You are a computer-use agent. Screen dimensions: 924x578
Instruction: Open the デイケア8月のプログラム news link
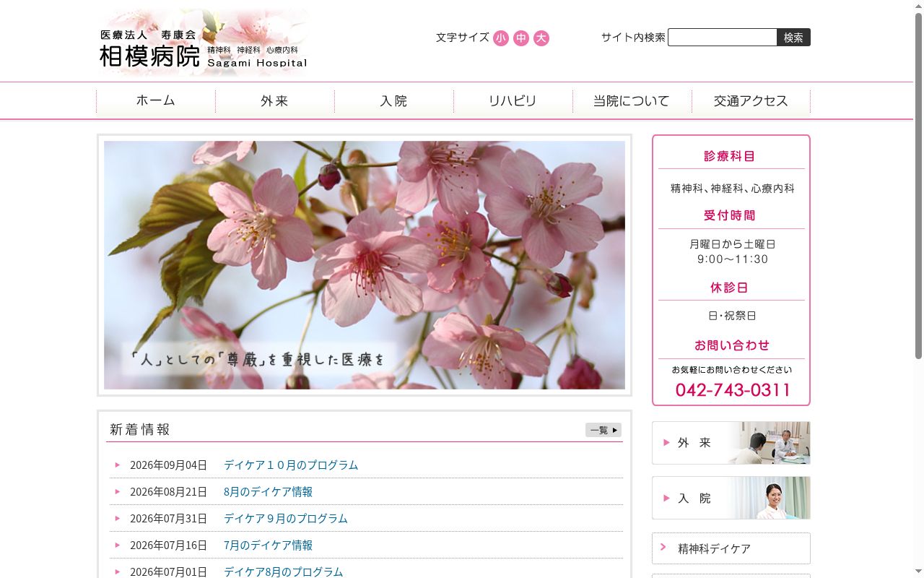[x=284, y=571]
